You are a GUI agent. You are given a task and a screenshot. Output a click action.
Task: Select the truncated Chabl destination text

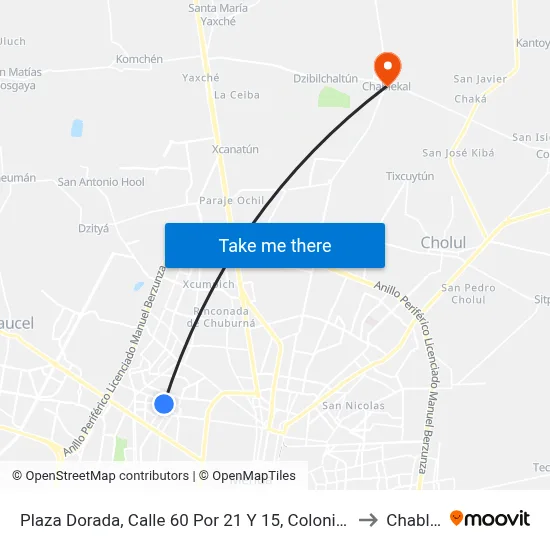pos(413,520)
